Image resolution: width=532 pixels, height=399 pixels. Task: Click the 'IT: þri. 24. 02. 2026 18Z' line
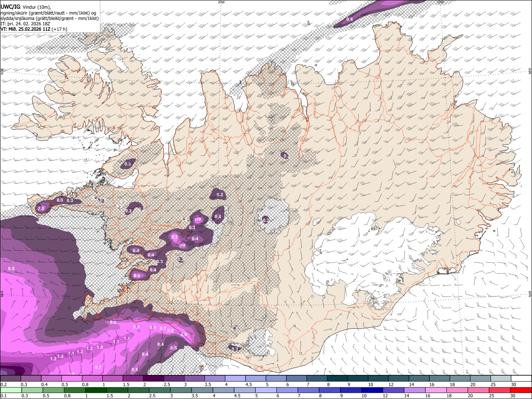pos(26,24)
